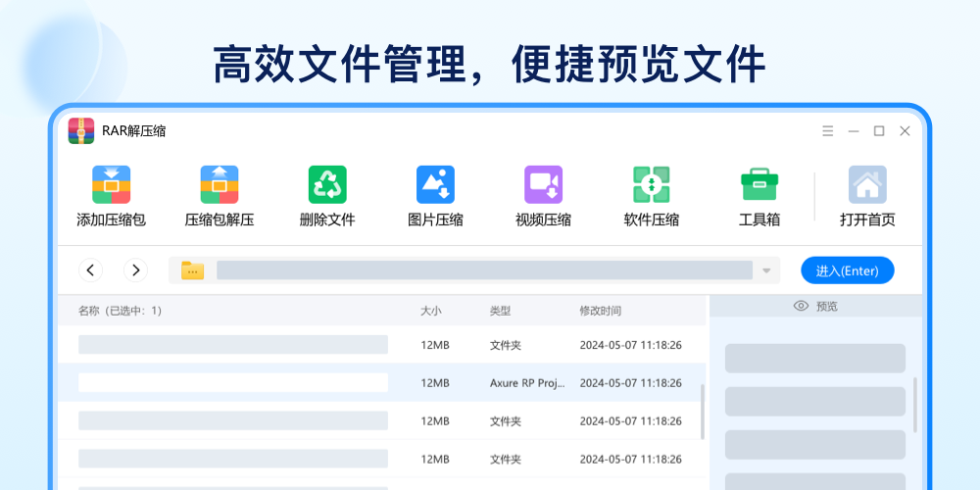Image resolution: width=980 pixels, height=490 pixels.
Task: Sort files by 修改时间 column header
Action: click(600, 311)
